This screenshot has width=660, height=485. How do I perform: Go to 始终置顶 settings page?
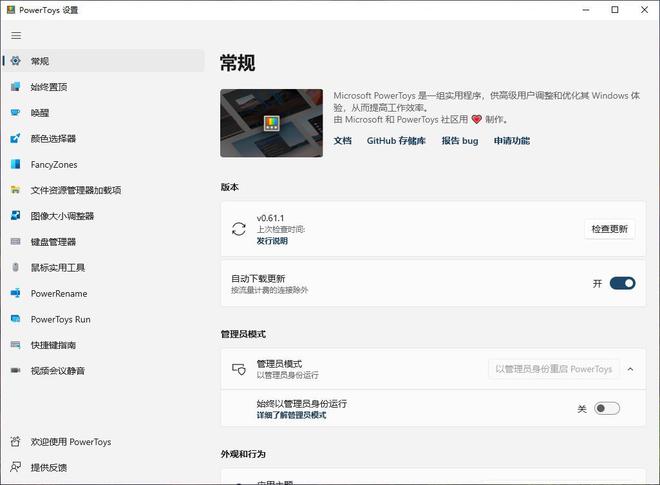[x=104, y=87]
